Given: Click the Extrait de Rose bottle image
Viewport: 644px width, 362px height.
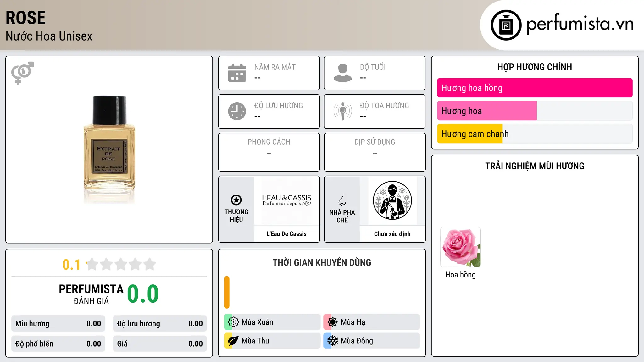Looking at the screenshot, I should click(x=109, y=149).
